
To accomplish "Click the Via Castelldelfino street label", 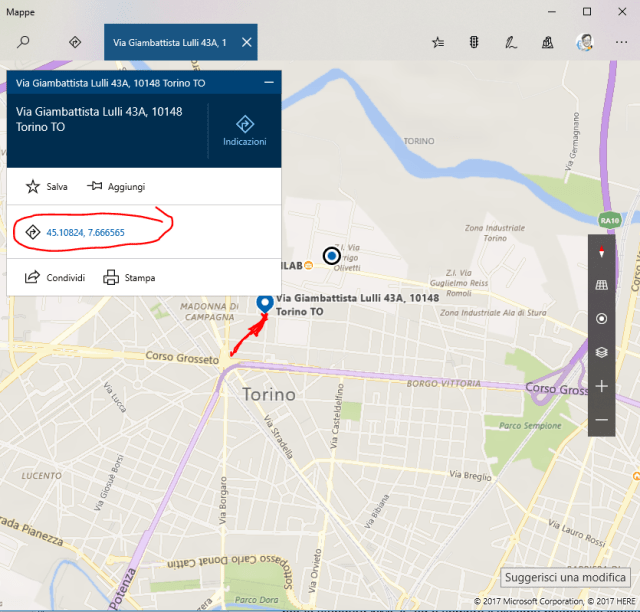I will coord(337,416).
